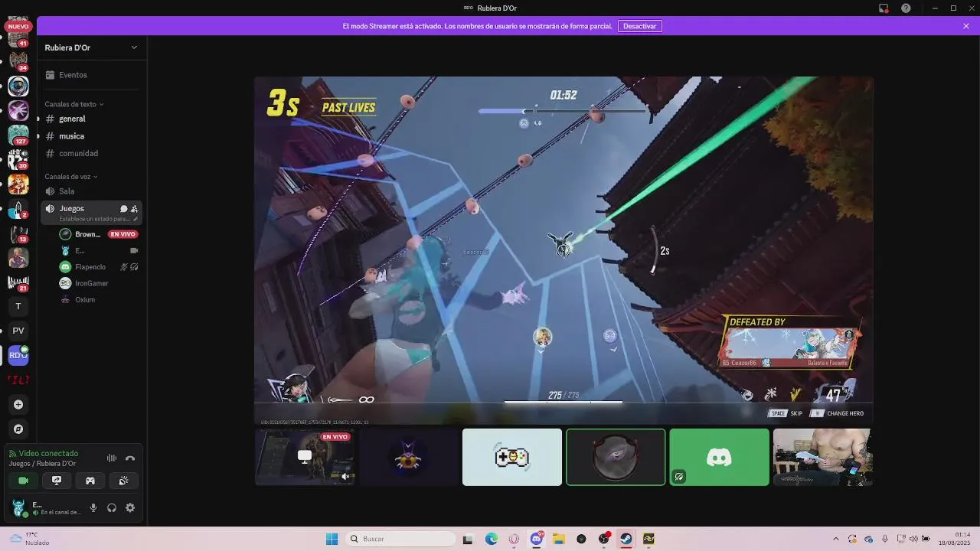Open chat icon on the Juegos channel
Viewport: 980px width, 551px height.
(x=123, y=209)
